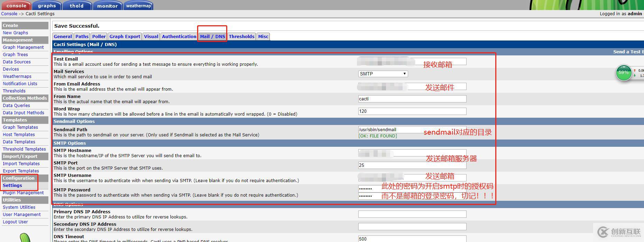The width and height of the screenshot is (644, 242).
Task: Click the Word Wrap field with 120
Action: click(x=412, y=111)
